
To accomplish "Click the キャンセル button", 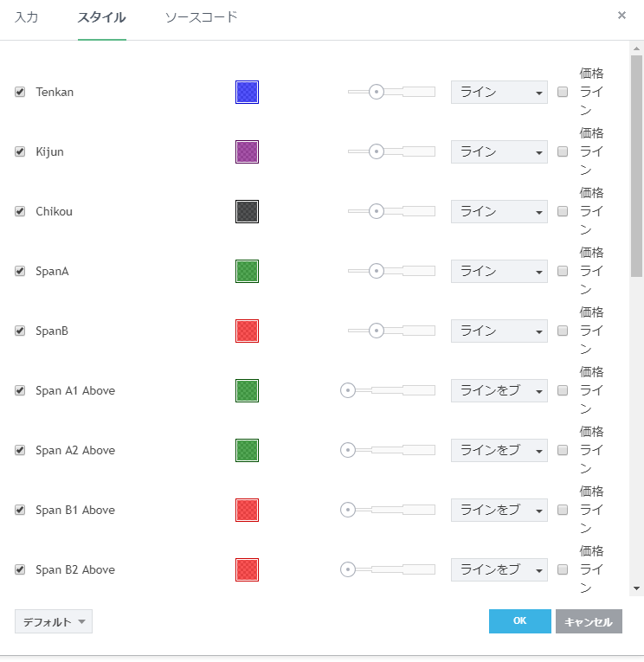I will pos(589,622).
